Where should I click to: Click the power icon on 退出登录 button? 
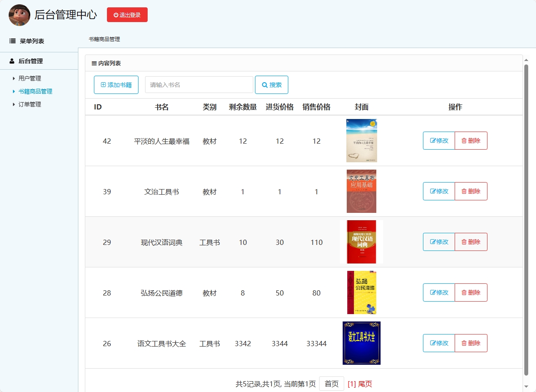115,14
